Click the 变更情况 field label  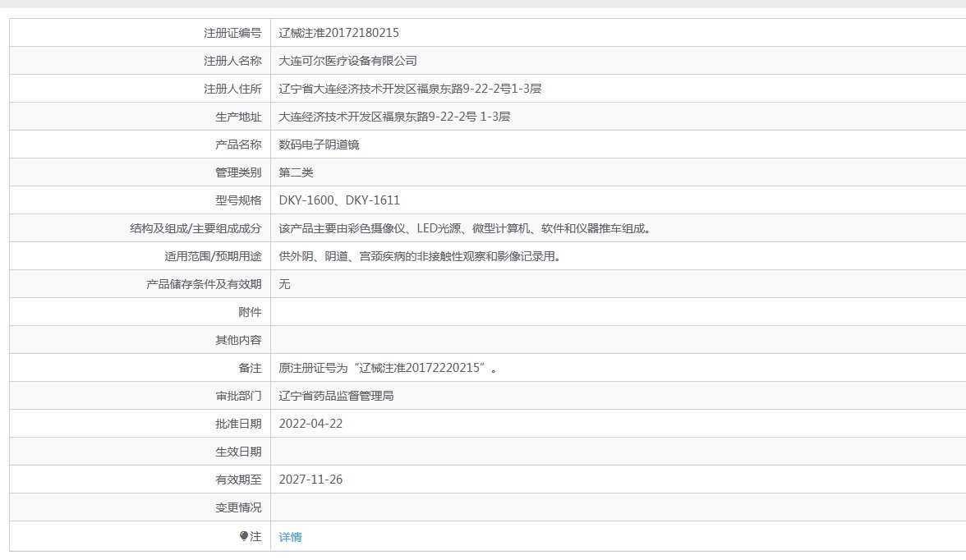[238, 507]
